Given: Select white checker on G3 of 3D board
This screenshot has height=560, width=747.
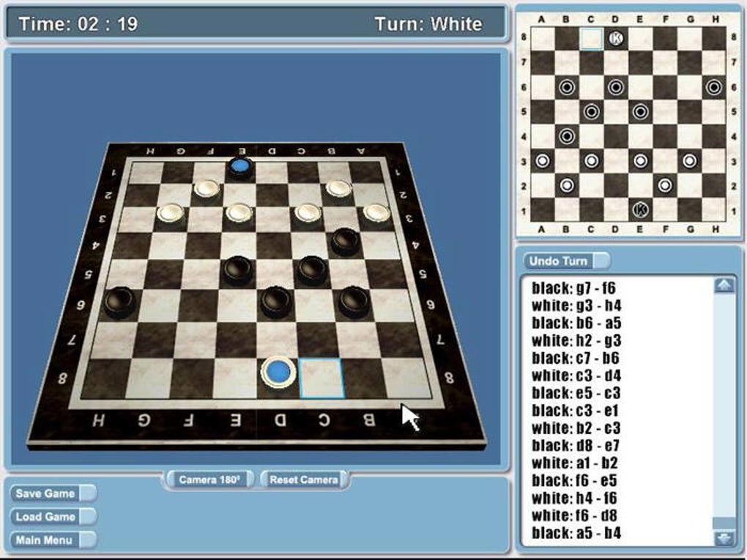Looking at the screenshot, I should [171, 213].
